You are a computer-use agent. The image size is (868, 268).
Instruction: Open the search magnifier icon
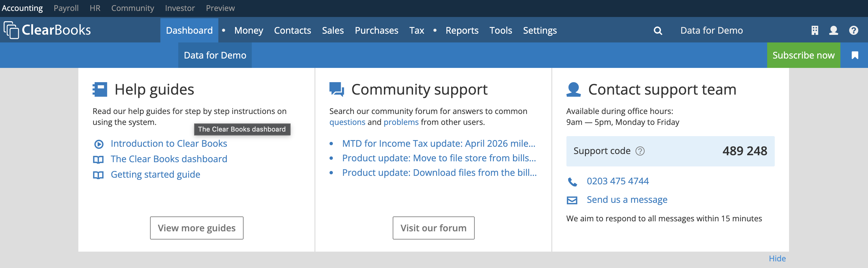658,31
